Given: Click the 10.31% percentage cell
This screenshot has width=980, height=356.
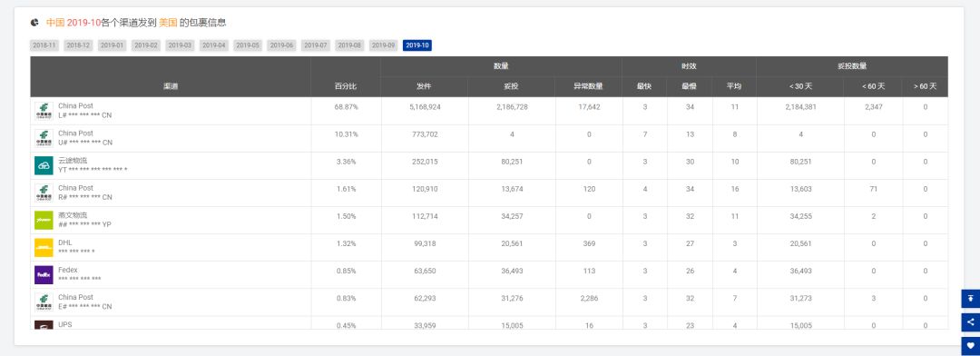Looking at the screenshot, I should [347, 134].
